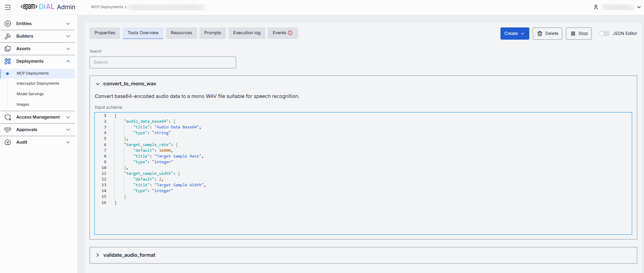
Task: Click the hamburger menu collapse icon
Action: pos(8,7)
